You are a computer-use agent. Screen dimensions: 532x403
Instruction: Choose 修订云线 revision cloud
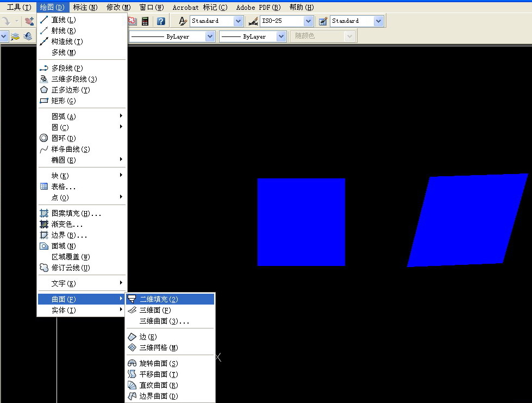[82, 268]
